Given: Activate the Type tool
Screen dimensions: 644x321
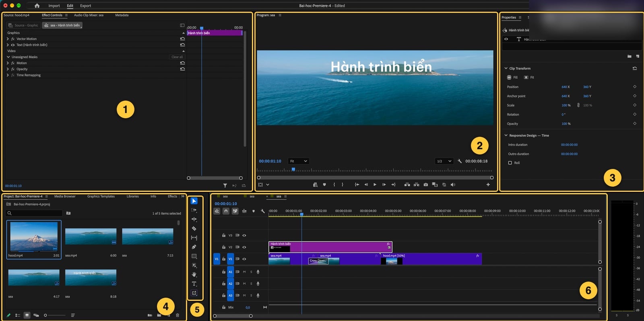Looking at the screenshot, I should tap(194, 284).
